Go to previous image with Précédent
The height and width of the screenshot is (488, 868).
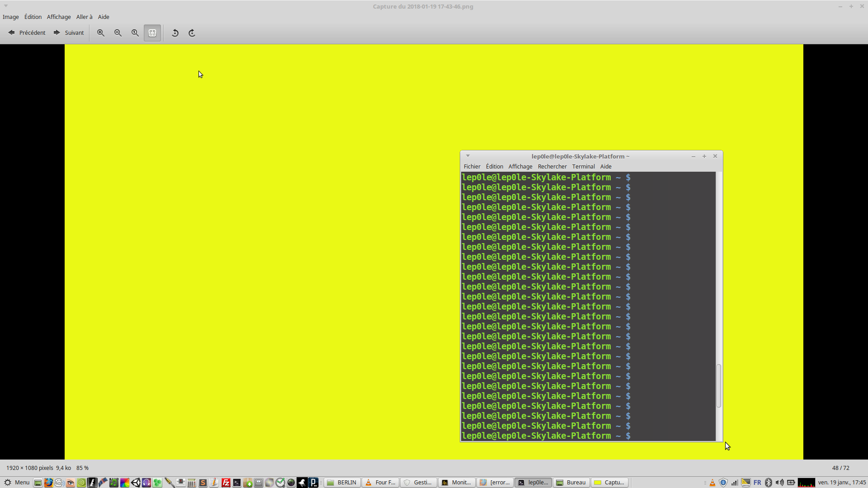click(27, 33)
